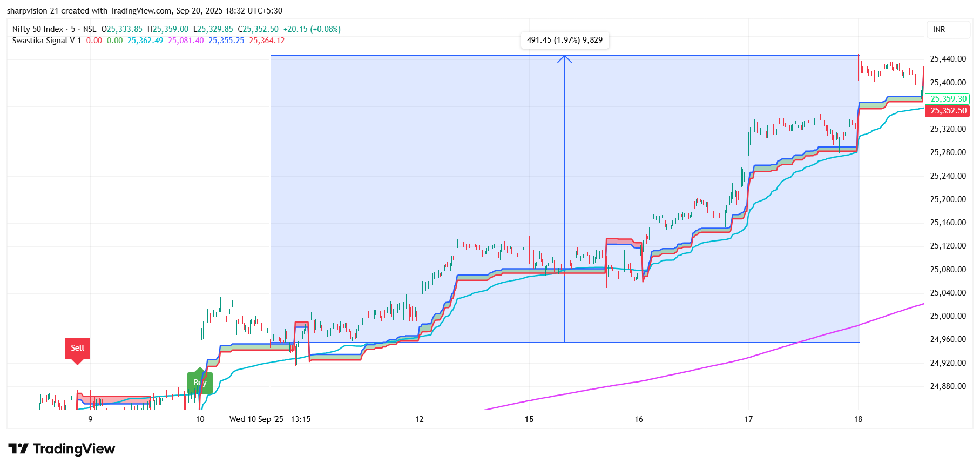Screen dimensions: 980x469
Task: Click the Wed 10 Sep '25 13:15 time label
Action: (x=269, y=419)
